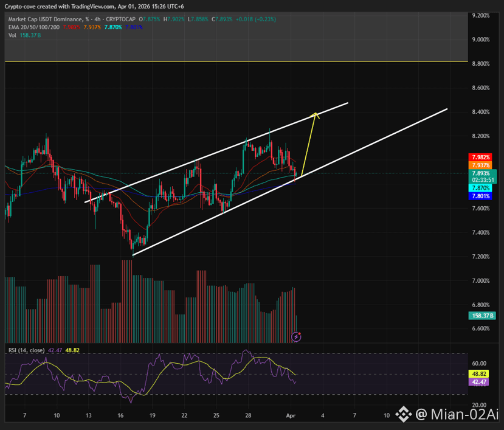Viewport: 504px width, 430px height.
Task: Click the 7.400% price axis label
Action: (480, 232)
